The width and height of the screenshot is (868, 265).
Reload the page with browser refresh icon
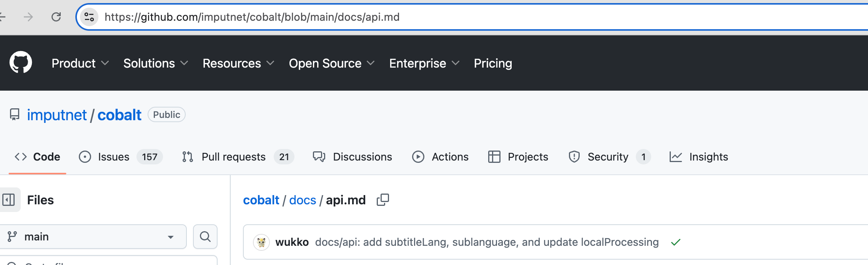click(56, 17)
